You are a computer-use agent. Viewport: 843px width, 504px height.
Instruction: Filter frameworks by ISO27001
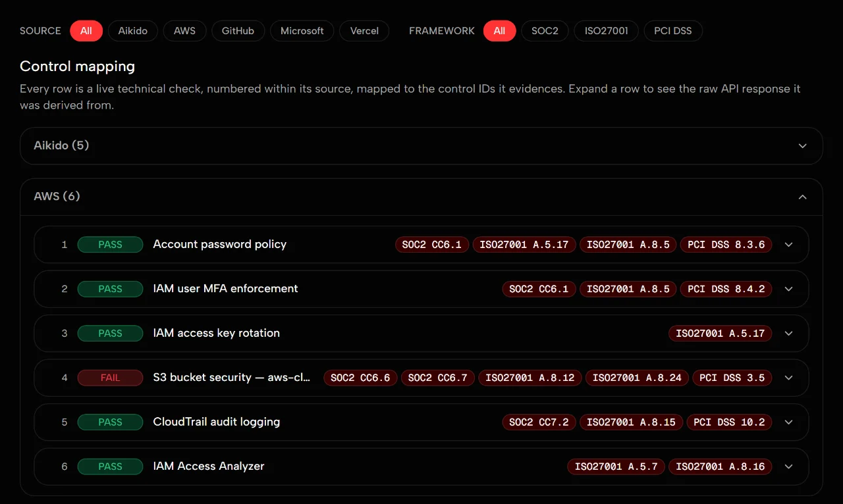coord(606,31)
